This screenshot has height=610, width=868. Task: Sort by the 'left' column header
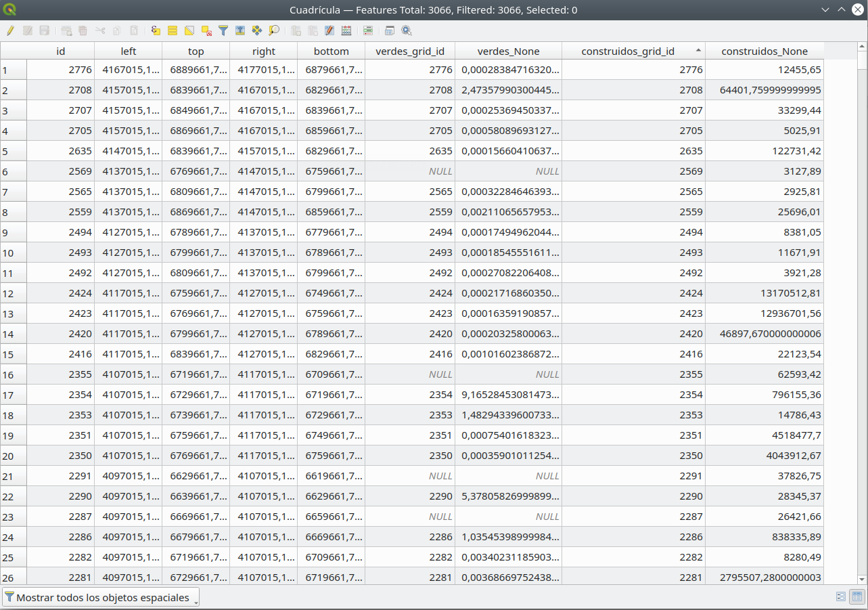pos(129,51)
